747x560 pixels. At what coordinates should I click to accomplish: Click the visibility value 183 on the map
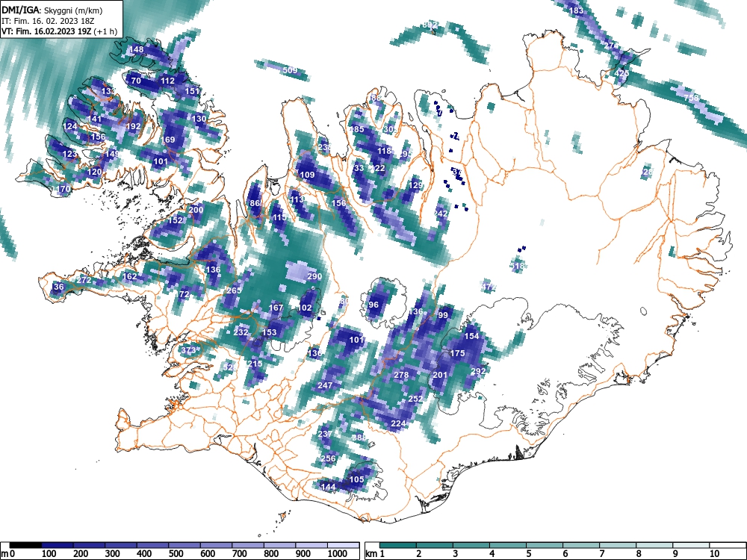(x=577, y=11)
